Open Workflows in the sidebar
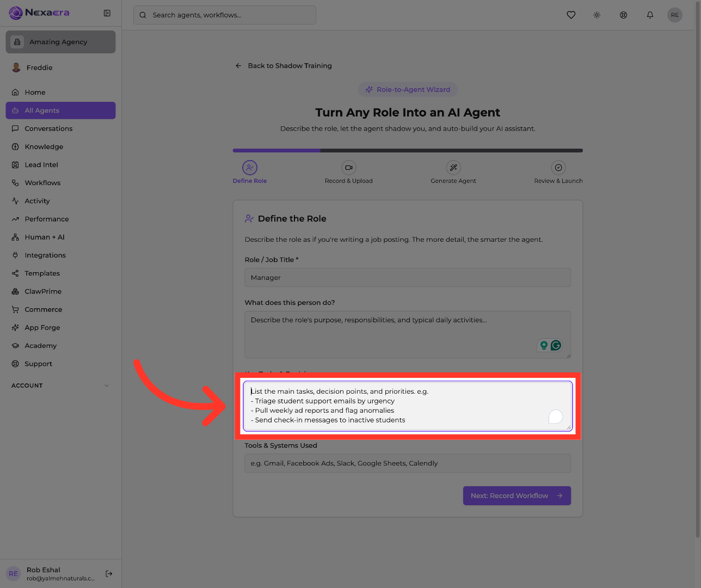 [61, 183]
